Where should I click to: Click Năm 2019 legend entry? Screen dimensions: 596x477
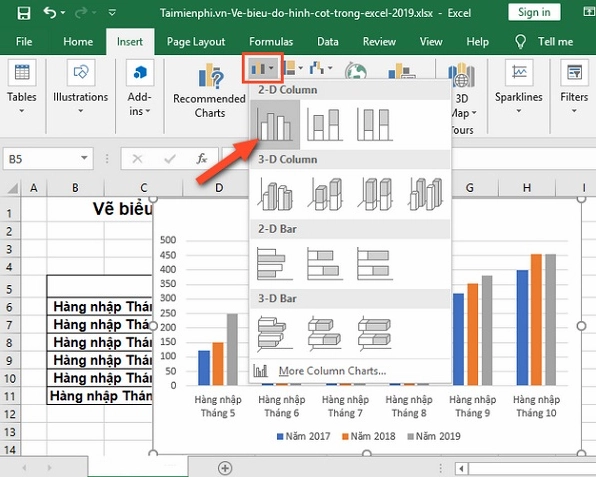coord(434,436)
